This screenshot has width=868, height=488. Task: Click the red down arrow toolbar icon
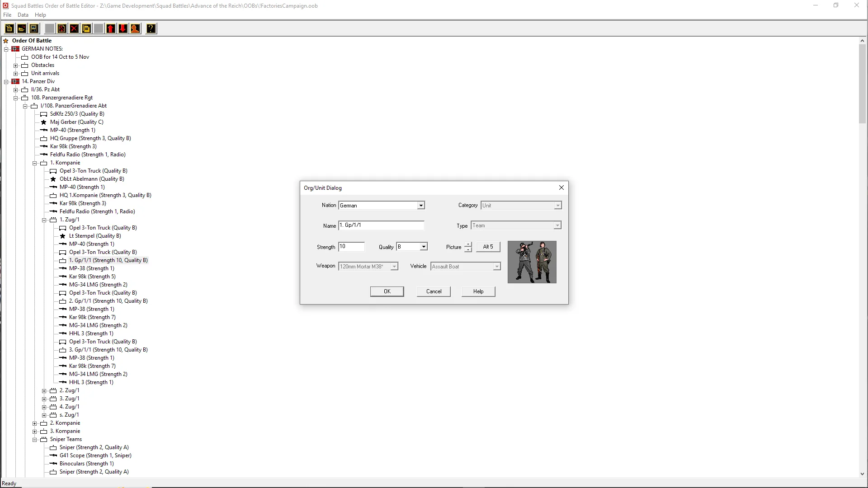pyautogui.click(x=123, y=29)
